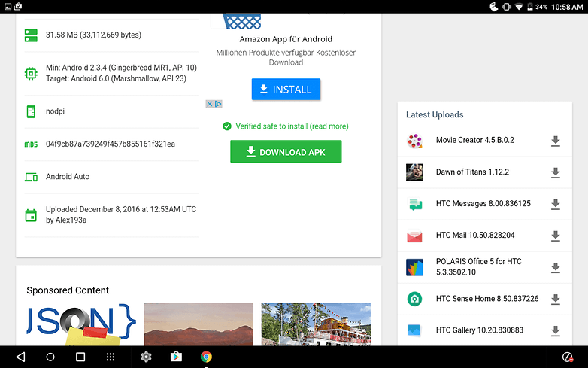The width and height of the screenshot is (588, 368).
Task: Click the Android Auto devices icon
Action: click(x=31, y=177)
